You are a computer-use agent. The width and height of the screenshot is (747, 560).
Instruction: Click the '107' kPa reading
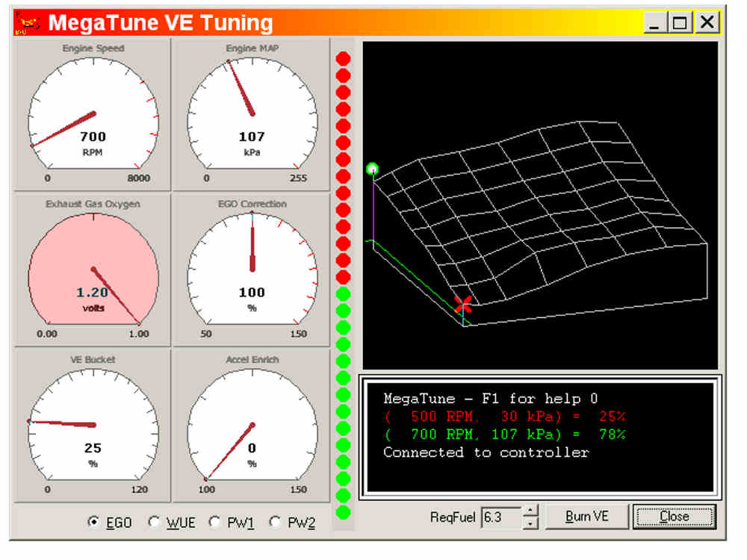click(x=252, y=137)
